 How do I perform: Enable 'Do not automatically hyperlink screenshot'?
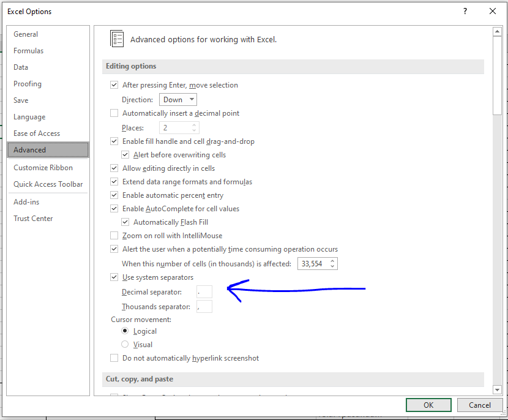tap(114, 358)
